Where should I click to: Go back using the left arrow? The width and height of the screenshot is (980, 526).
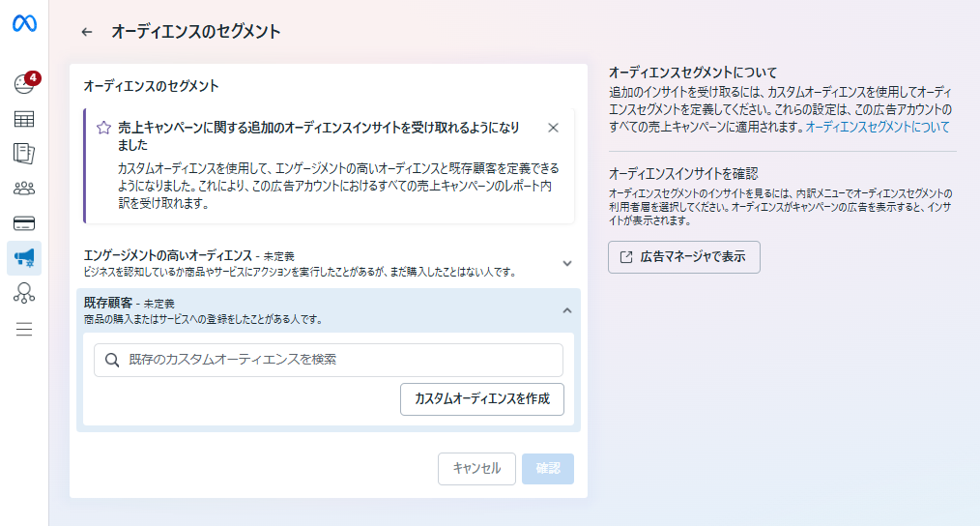click(87, 32)
